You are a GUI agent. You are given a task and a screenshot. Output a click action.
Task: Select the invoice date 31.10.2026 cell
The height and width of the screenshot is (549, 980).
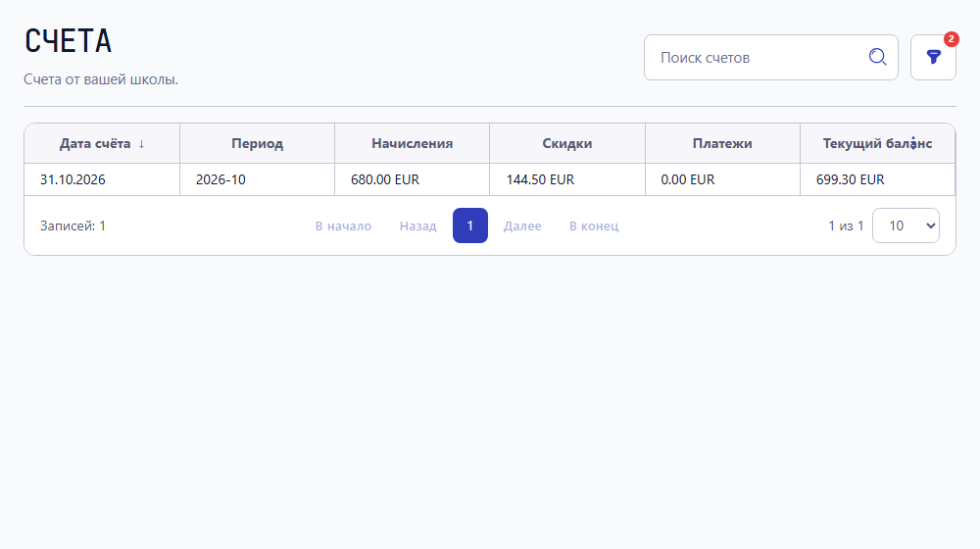102,179
